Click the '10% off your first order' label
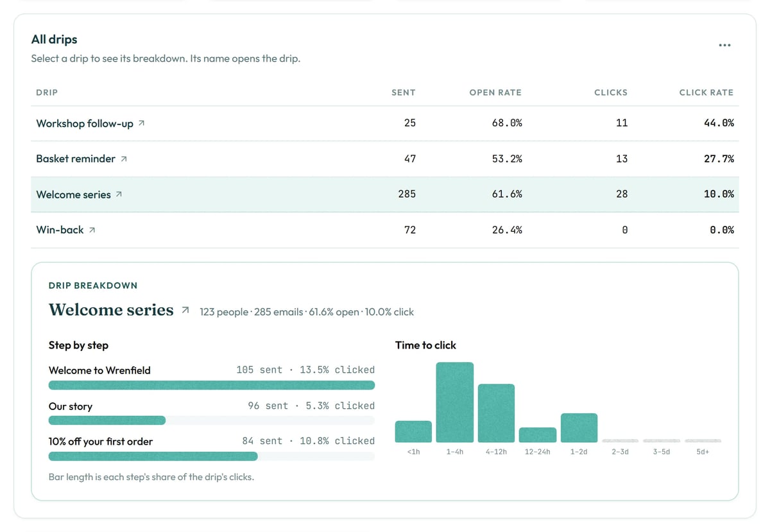Image resolution: width=770 pixels, height=532 pixels. (x=101, y=442)
